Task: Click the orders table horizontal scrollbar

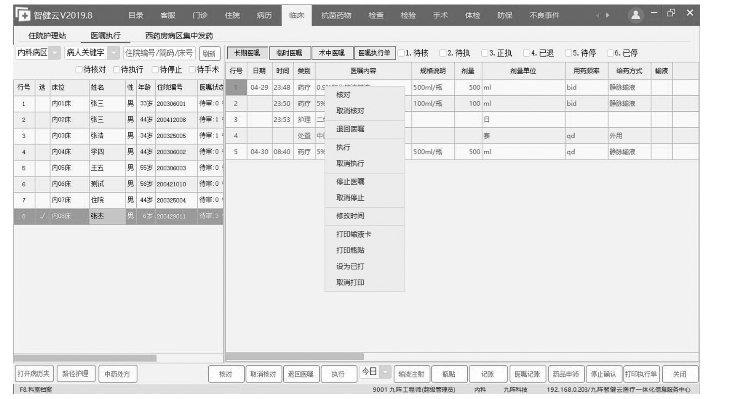Action: 295,357
